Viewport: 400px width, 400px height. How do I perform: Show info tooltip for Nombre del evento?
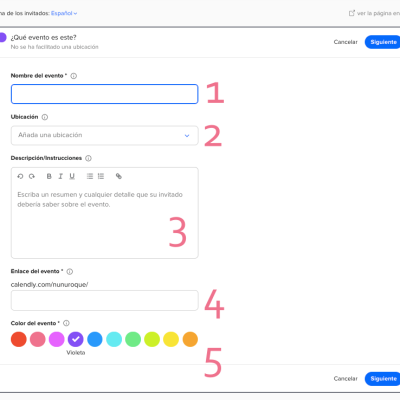(74, 76)
